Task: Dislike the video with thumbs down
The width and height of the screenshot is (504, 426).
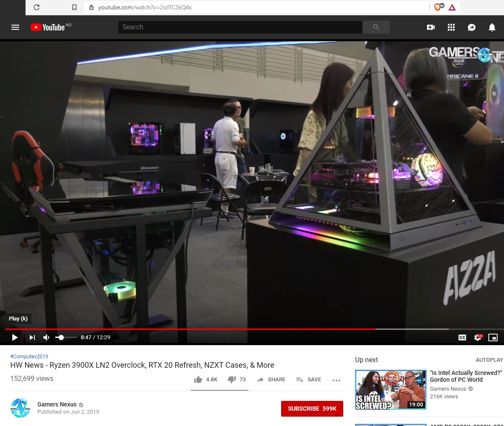Action: (x=237, y=380)
